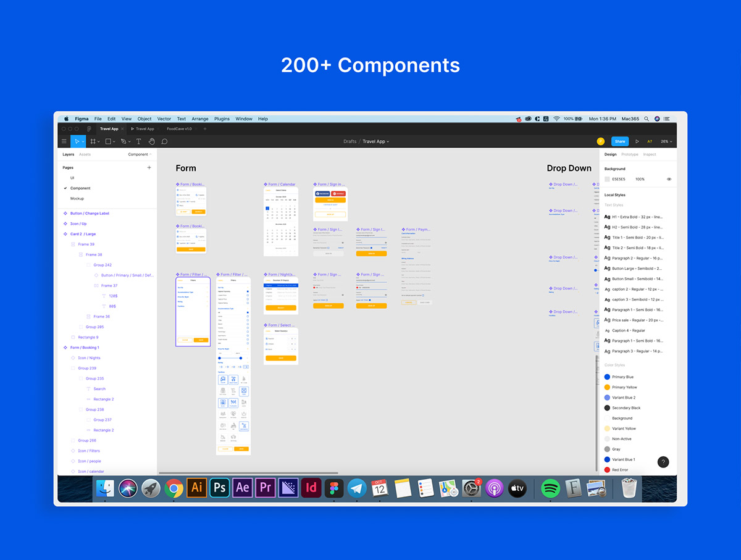Click the blue Share button

pyautogui.click(x=620, y=141)
